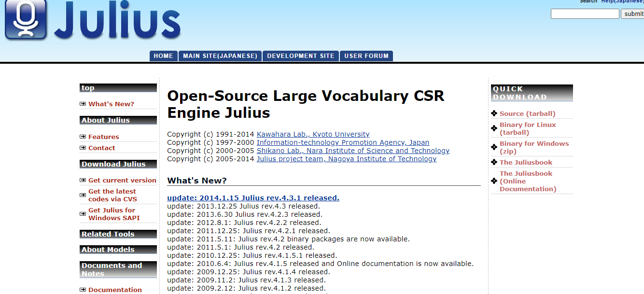Screen dimensions: 644x294
Task: Click the search submit button
Action: coord(632,14)
